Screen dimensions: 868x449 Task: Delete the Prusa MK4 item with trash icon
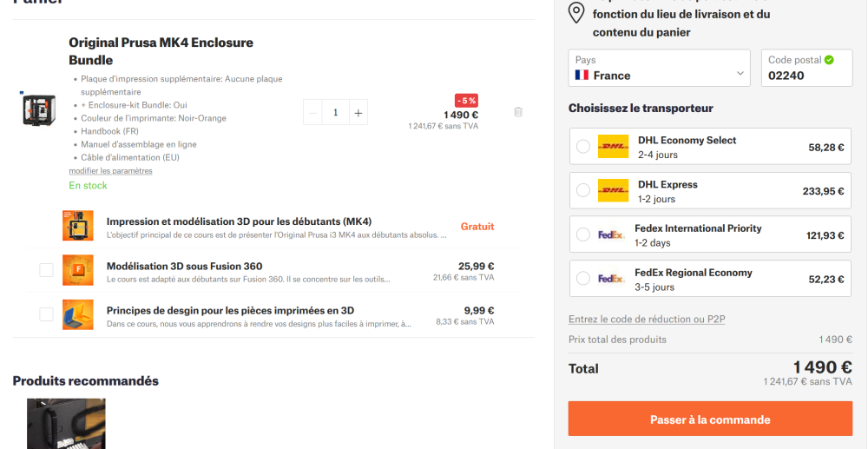click(518, 112)
